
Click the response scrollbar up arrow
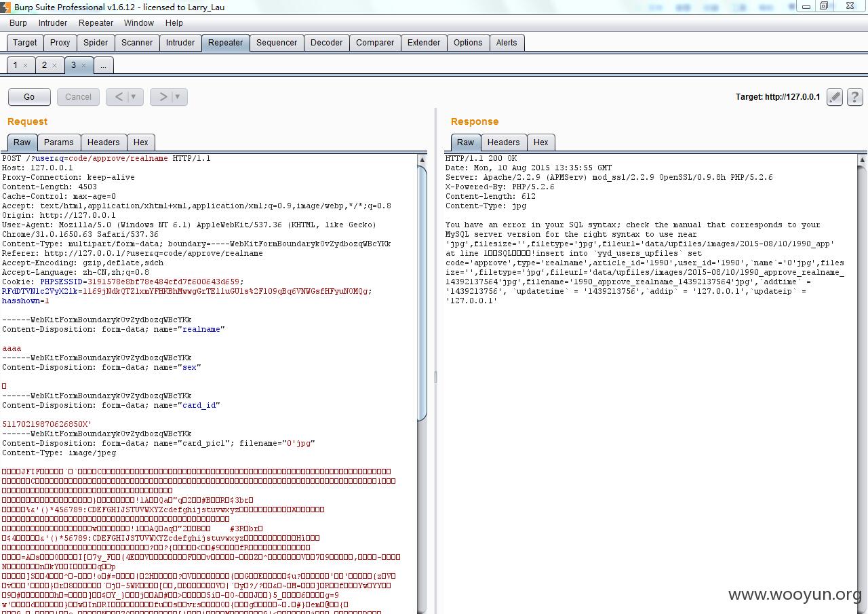pyautogui.click(x=862, y=160)
